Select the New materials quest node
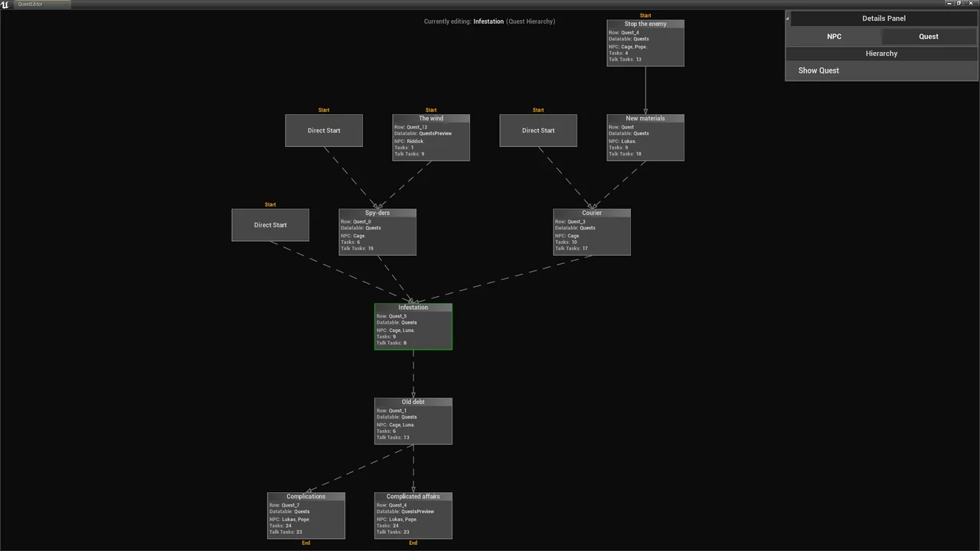The width and height of the screenshot is (980, 551). pos(645,138)
